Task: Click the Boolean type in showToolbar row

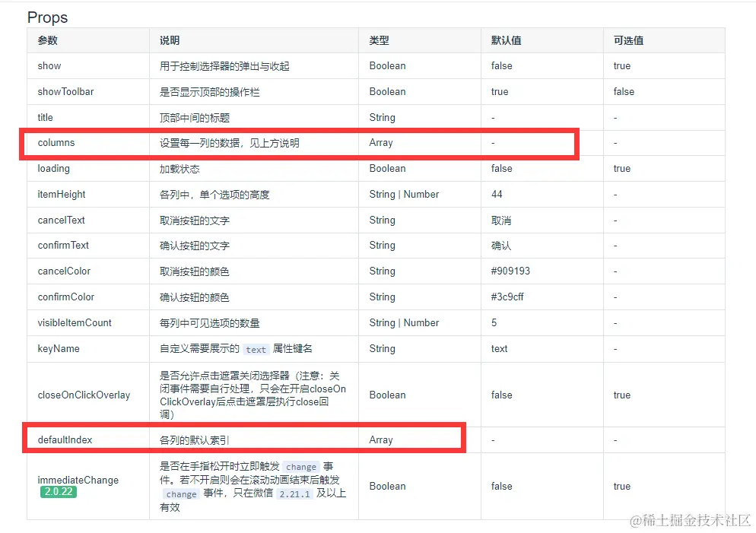Action: click(387, 91)
